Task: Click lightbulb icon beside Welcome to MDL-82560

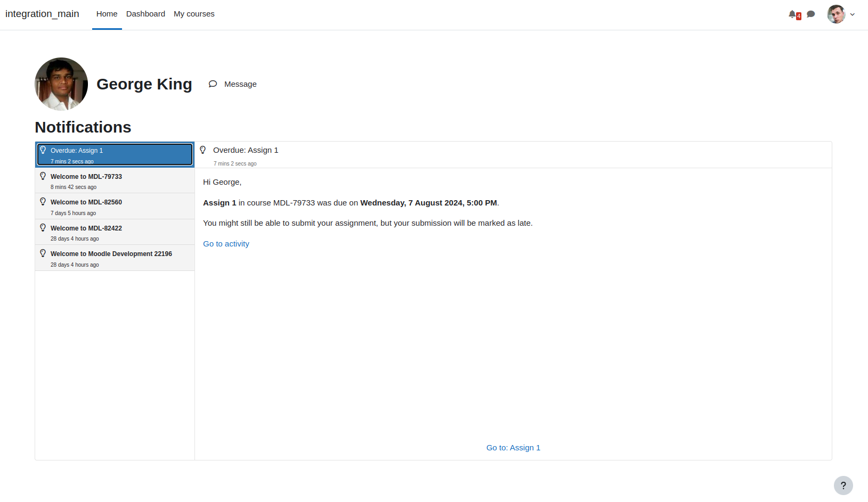Action: tap(43, 201)
